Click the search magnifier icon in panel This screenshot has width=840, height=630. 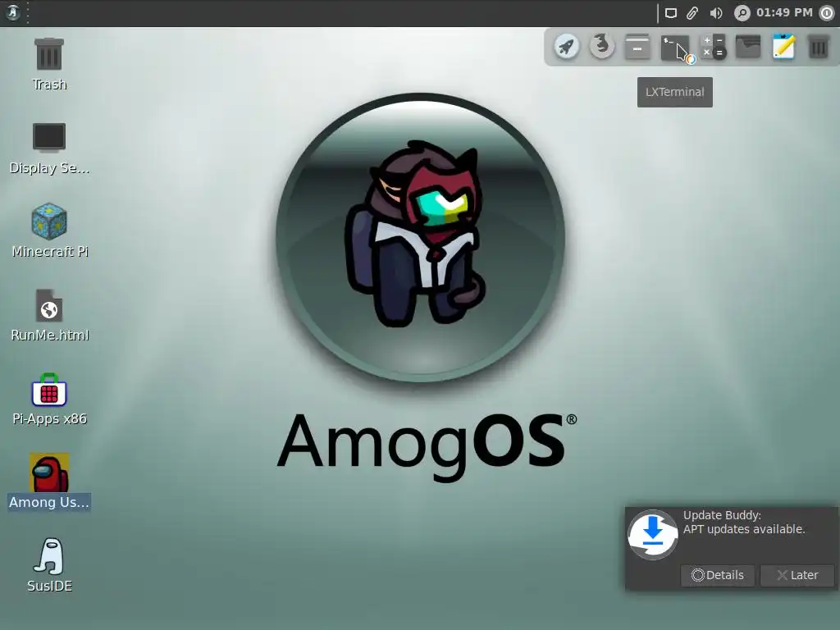point(742,13)
